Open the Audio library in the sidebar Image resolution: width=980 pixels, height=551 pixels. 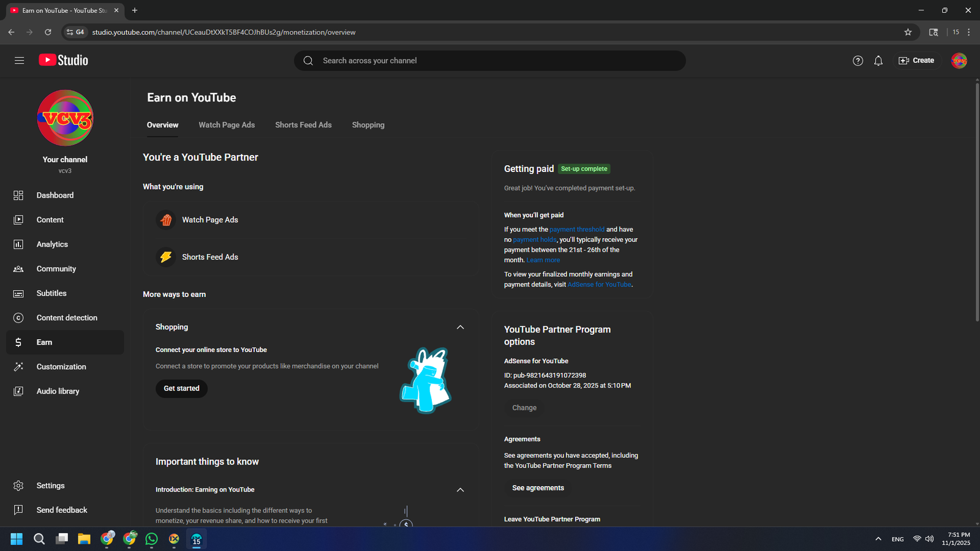(65, 391)
